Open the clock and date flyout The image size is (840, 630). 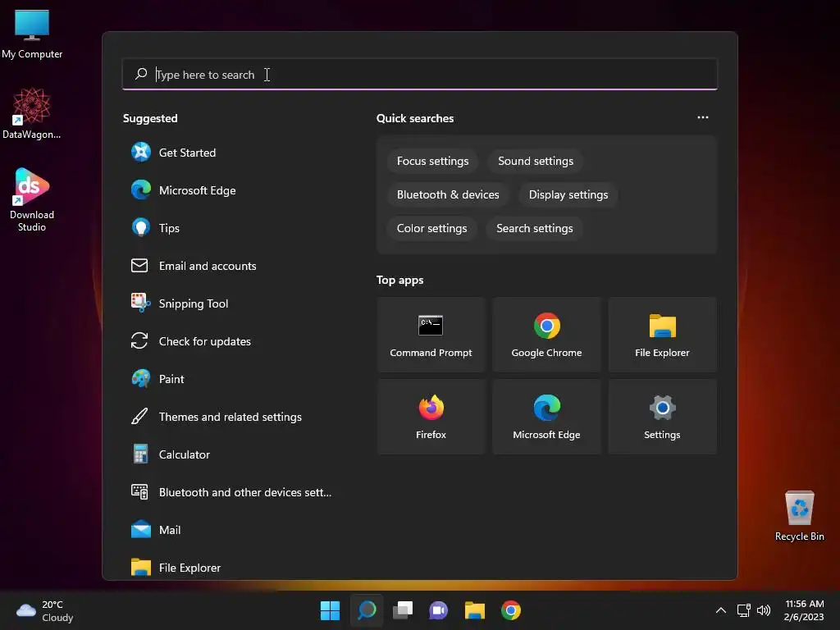[804, 610]
